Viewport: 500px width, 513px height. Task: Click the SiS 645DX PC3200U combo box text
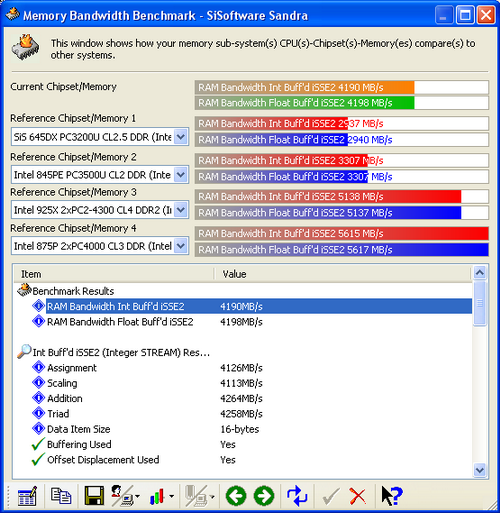(x=92, y=137)
